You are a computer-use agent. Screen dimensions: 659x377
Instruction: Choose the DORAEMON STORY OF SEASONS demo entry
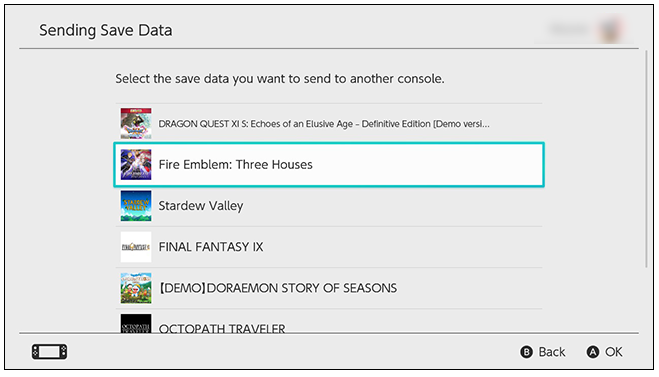(x=329, y=288)
